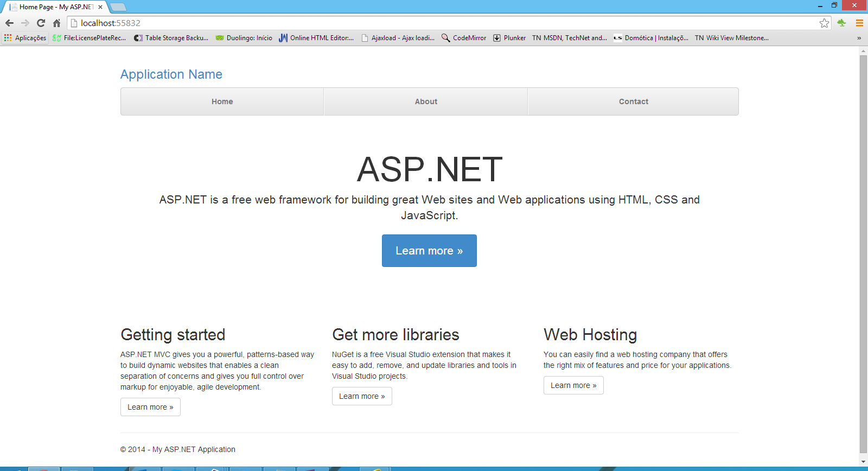Select the Contact navigation tab
Image resolution: width=868 pixels, height=471 pixels.
coord(633,101)
